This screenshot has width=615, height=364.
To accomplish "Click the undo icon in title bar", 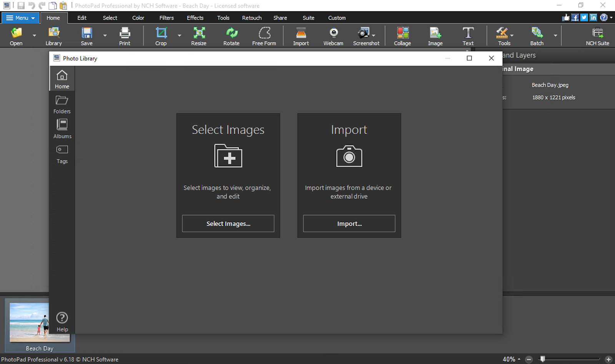I will (32, 6).
